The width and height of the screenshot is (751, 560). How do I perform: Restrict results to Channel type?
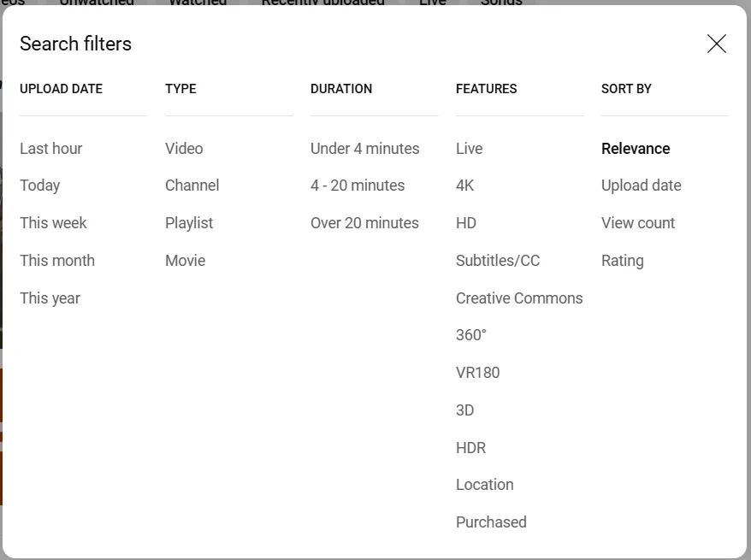coord(192,186)
